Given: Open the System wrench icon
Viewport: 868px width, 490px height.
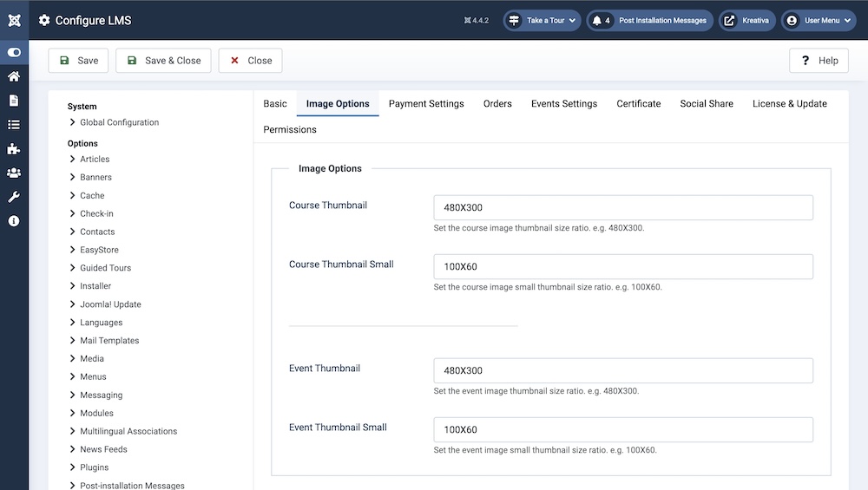Looking at the screenshot, I should (14, 197).
